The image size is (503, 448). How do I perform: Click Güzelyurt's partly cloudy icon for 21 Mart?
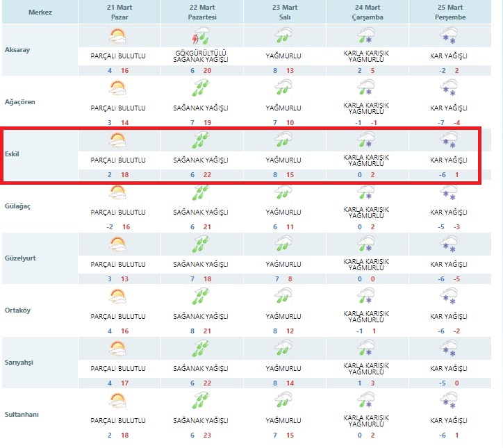click(117, 244)
